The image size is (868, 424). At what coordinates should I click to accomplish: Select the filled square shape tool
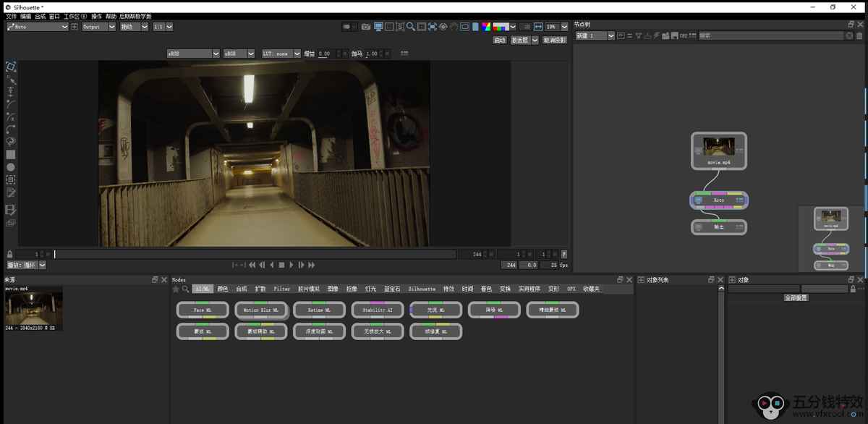pos(11,154)
